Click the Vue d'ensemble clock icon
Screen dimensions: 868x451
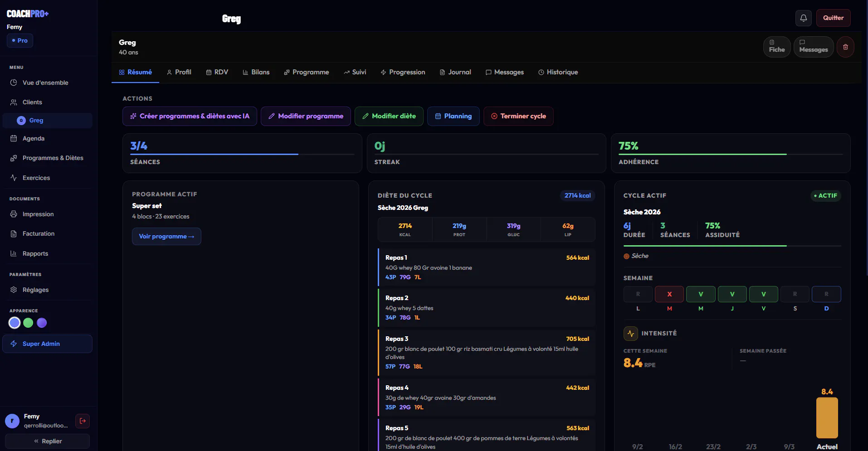14,82
